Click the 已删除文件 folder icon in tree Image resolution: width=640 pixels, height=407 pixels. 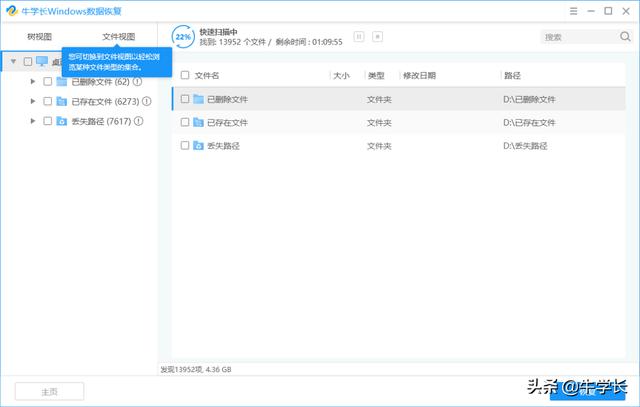point(62,82)
